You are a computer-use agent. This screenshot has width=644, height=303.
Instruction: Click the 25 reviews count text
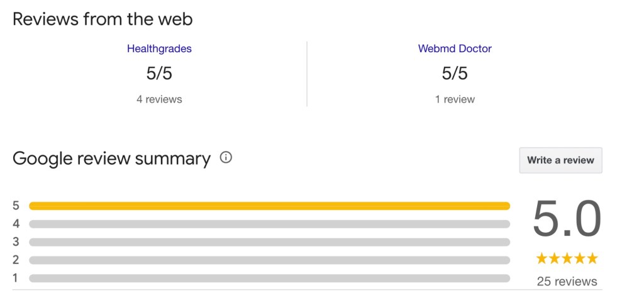pyautogui.click(x=567, y=281)
